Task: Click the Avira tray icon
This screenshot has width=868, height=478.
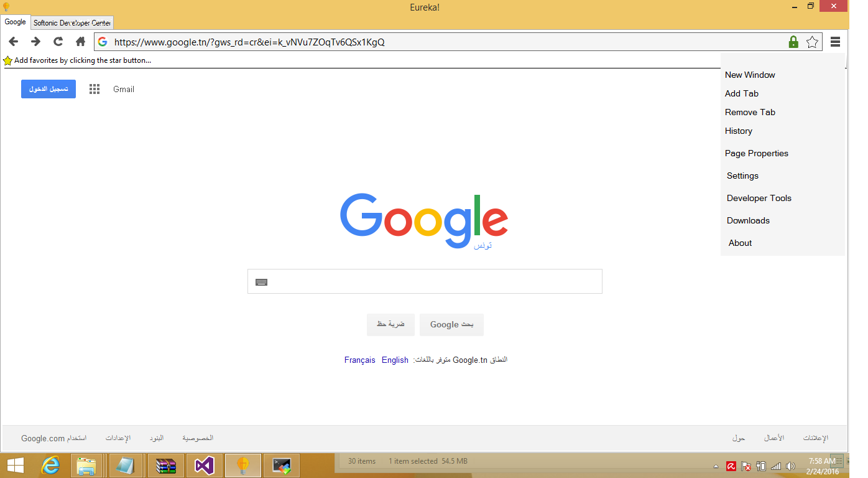Action: [x=732, y=466]
